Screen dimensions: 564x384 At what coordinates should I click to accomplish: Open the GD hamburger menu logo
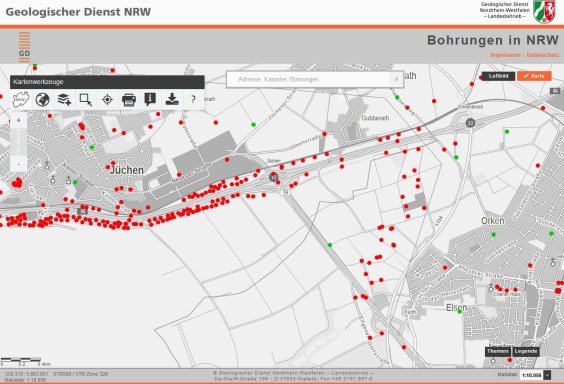(24, 47)
